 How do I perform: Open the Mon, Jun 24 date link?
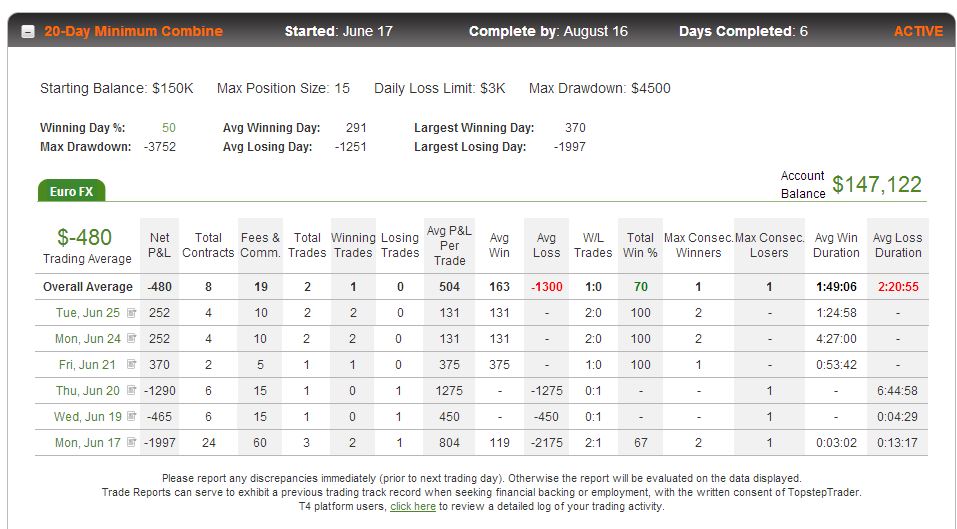pos(88,339)
